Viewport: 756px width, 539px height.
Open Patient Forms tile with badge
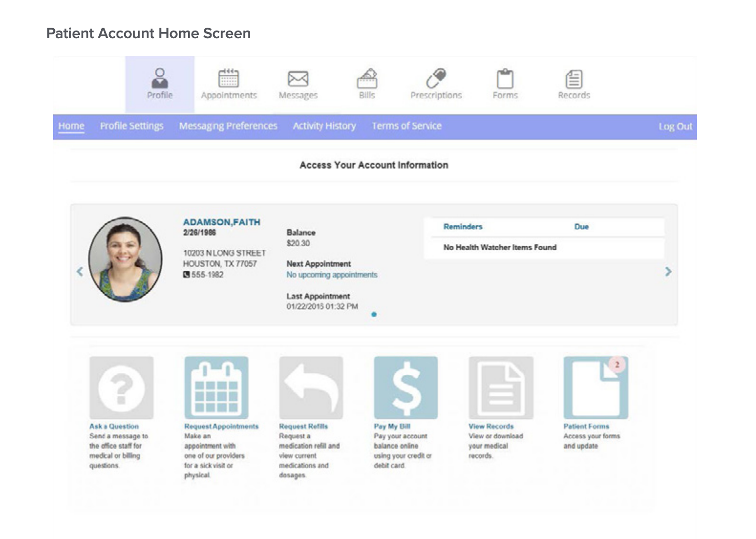(596, 388)
